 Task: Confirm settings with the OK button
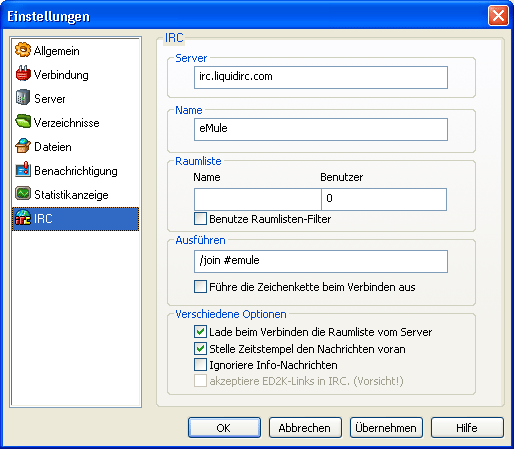(x=224, y=428)
